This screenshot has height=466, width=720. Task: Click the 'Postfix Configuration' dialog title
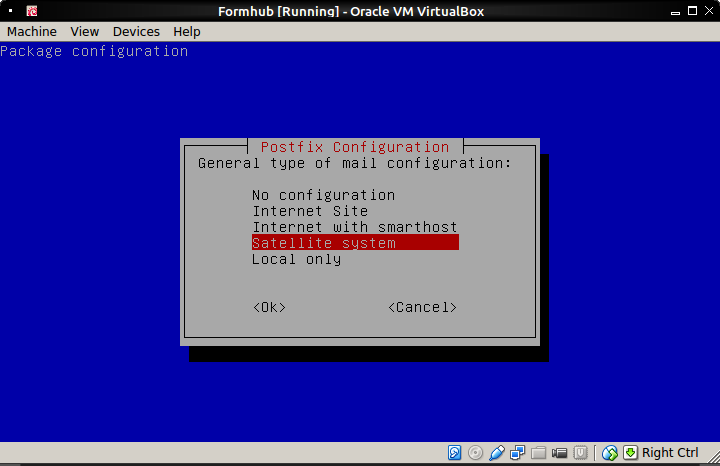[355, 147]
